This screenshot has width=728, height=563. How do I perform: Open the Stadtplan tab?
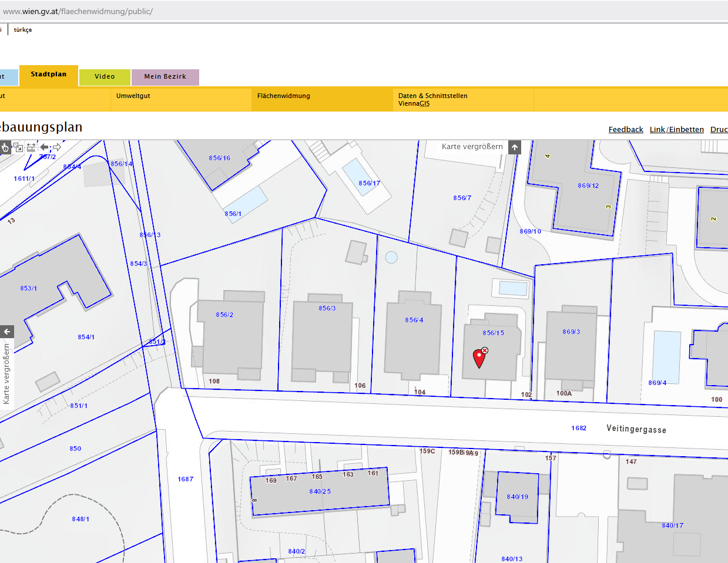[x=49, y=76]
